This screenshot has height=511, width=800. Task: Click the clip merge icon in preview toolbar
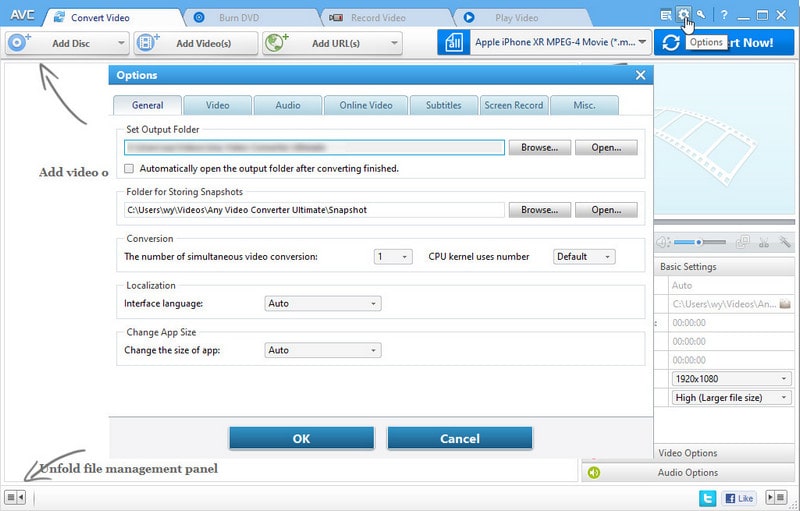743,242
